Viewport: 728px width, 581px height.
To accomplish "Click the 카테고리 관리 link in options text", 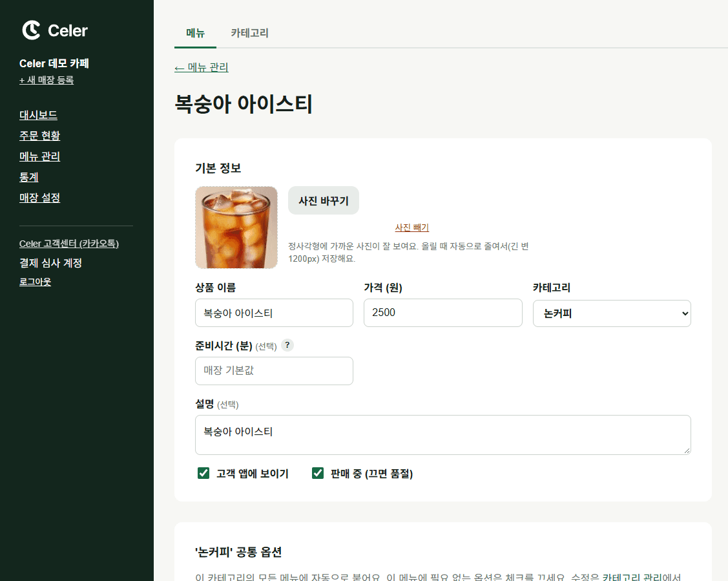I will click(632, 577).
